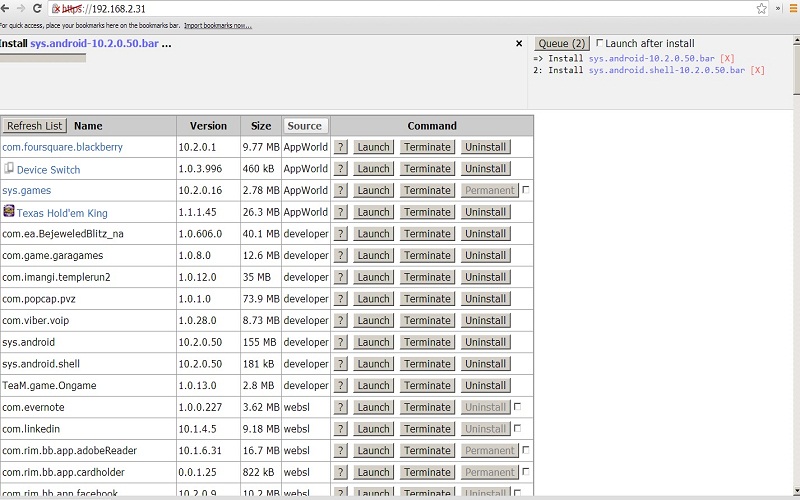Viewport: 800px width, 500px height.
Task: Select the 155 MB size cell
Action: [x=261, y=342]
